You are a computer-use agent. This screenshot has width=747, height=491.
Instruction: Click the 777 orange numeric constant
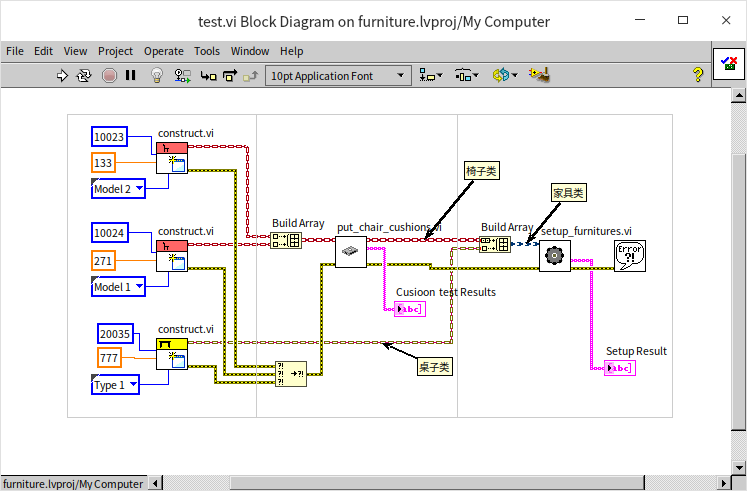(x=109, y=358)
